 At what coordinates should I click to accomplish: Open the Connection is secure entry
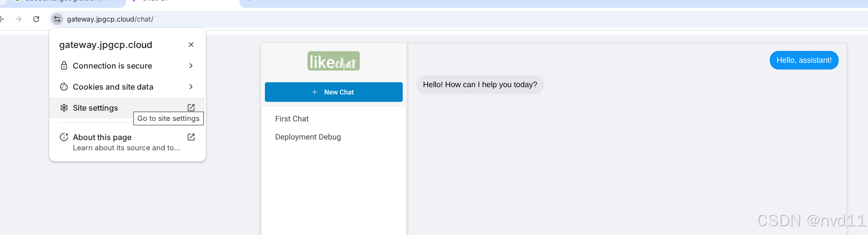click(x=127, y=66)
